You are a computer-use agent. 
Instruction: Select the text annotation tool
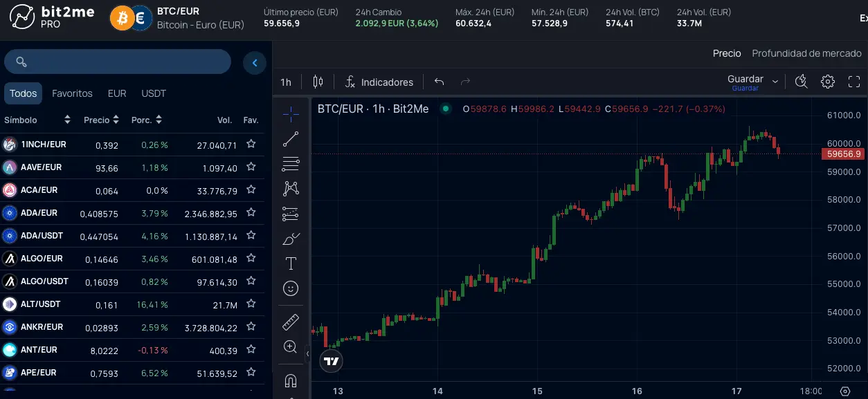[291, 263]
